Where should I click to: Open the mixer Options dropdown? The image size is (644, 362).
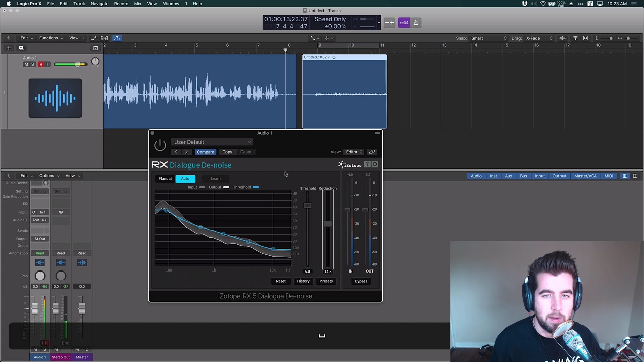click(49, 176)
